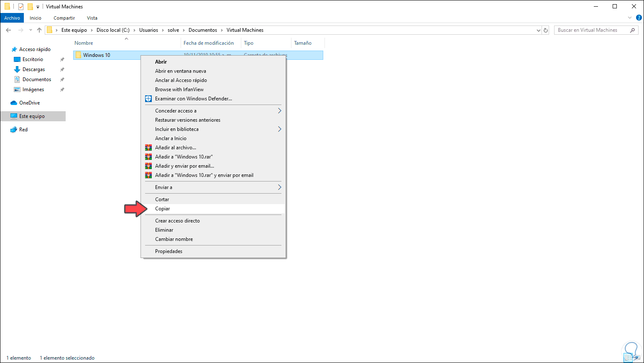Click WinRAR icon beside "Añadir y enviar por email..."
Screen dimensions: 644x363
coord(148,166)
